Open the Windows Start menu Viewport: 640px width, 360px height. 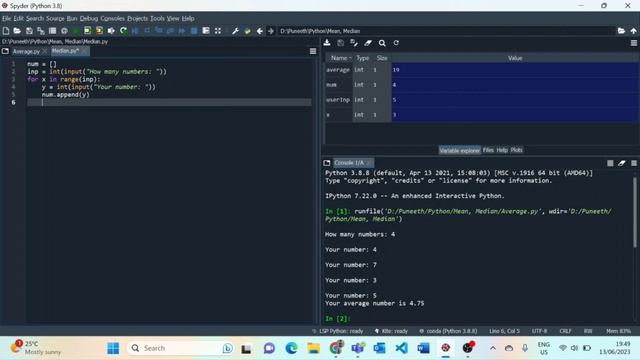click(x=113, y=348)
